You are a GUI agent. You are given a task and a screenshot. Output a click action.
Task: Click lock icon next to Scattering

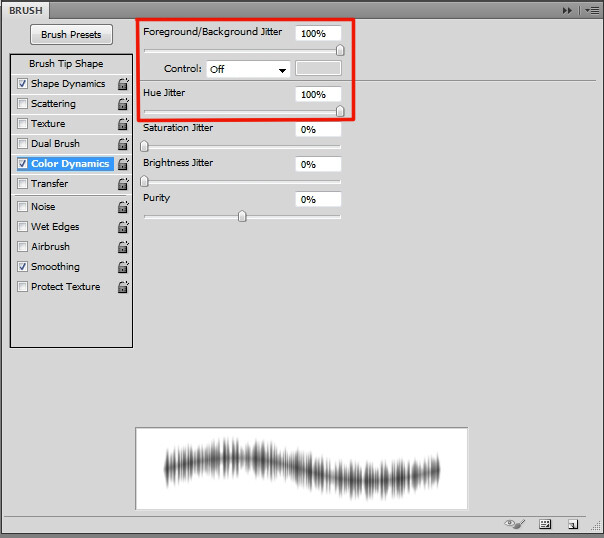(123, 104)
